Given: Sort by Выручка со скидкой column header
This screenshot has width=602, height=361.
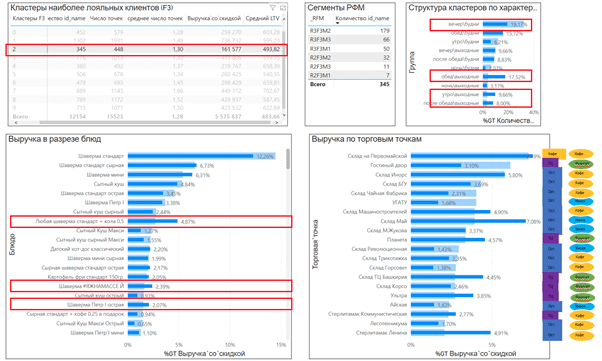Looking at the screenshot, I should [x=214, y=18].
